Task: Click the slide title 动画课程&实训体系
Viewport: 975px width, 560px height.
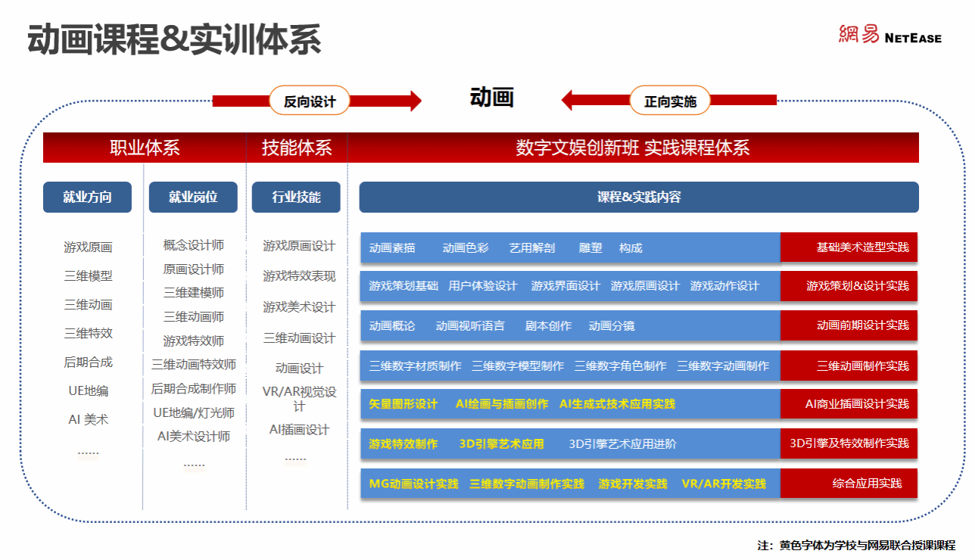Action: coord(174,39)
